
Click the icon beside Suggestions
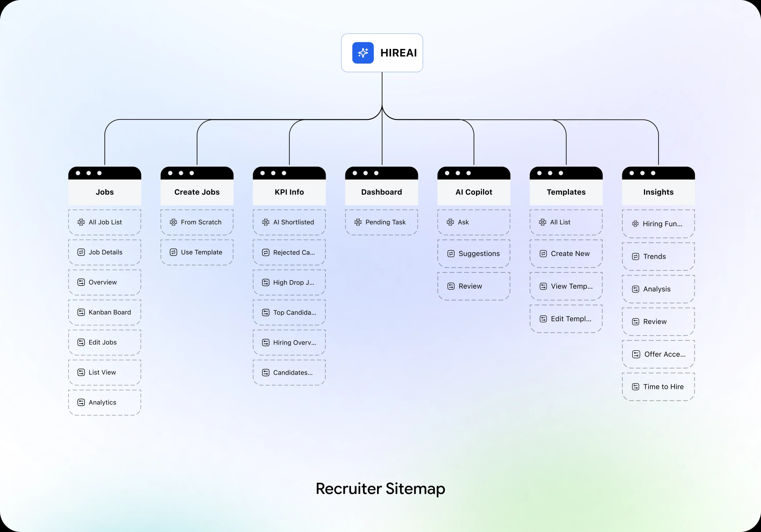coord(451,254)
